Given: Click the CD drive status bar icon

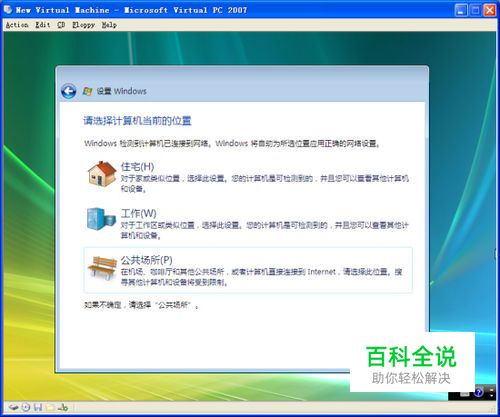Looking at the screenshot, I should click(x=26, y=407).
